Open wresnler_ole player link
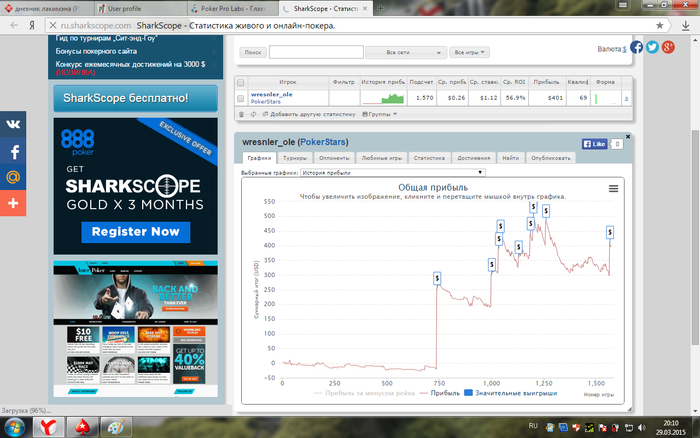 pos(271,94)
